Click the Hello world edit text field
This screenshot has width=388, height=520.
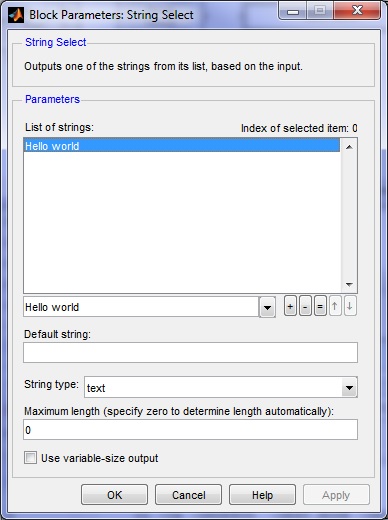click(141, 307)
